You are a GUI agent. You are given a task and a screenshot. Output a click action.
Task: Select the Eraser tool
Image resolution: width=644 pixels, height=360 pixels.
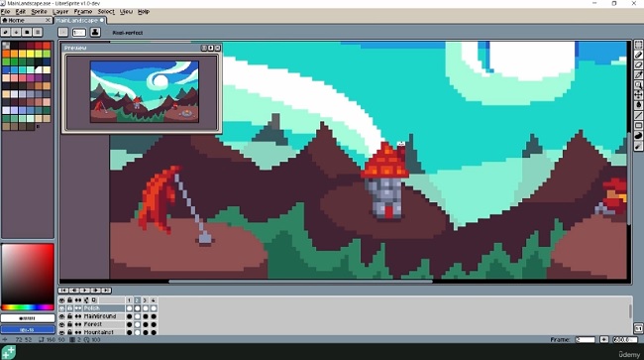(638, 64)
